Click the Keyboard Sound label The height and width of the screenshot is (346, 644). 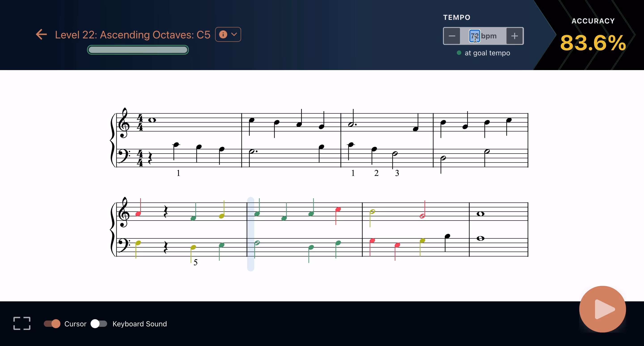[x=140, y=324]
